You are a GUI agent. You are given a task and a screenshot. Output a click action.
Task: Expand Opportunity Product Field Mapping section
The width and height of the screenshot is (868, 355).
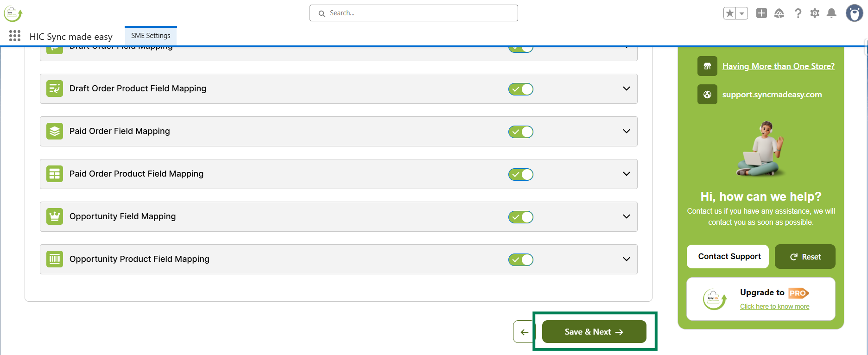626,259
